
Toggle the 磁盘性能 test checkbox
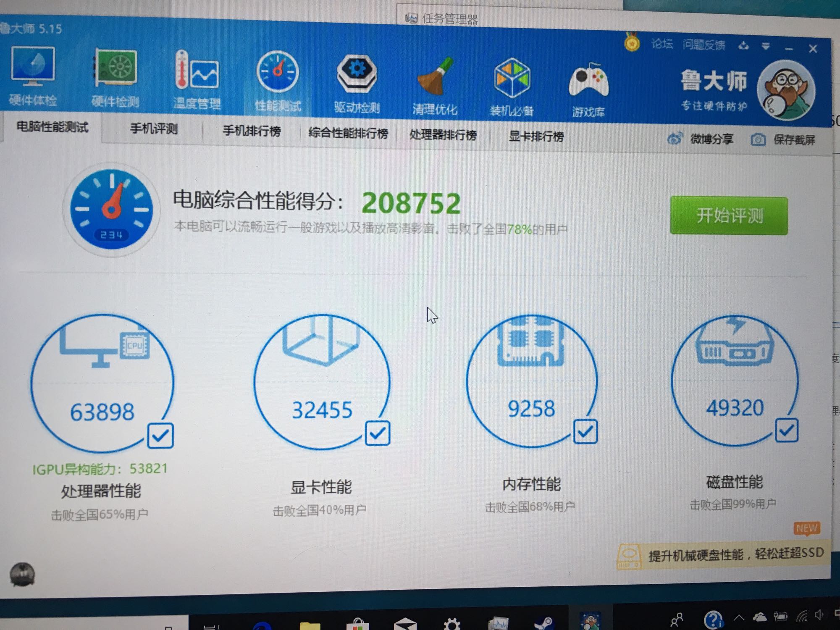point(786,430)
